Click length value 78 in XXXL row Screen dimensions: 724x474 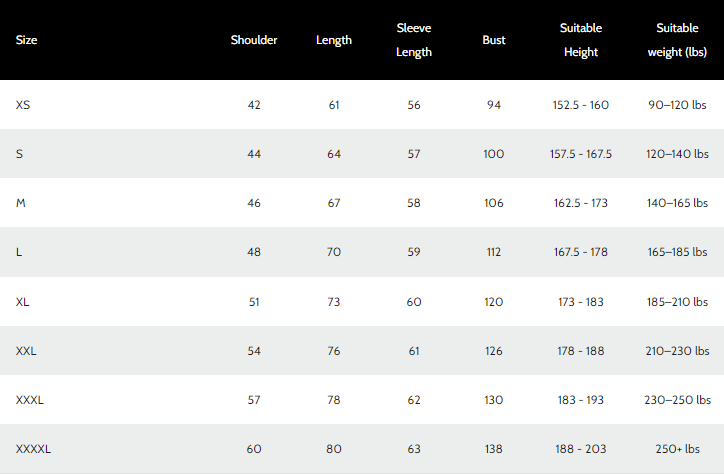334,400
